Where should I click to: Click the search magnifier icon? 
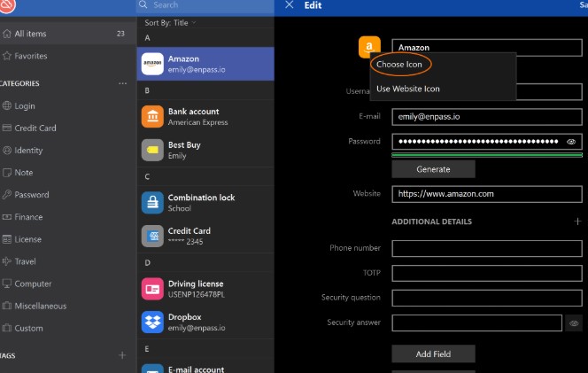pyautogui.click(x=144, y=5)
